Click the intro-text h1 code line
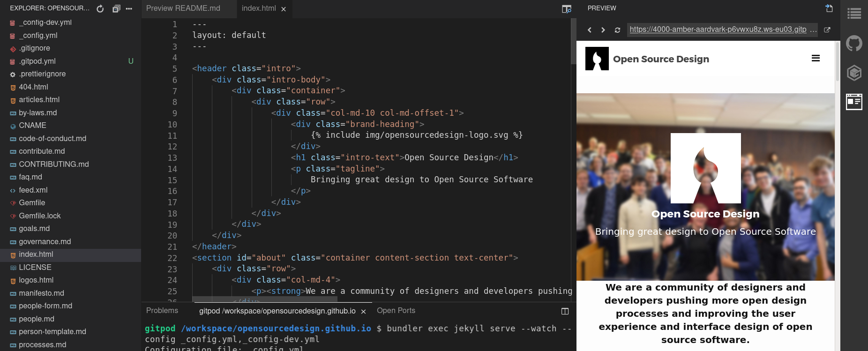This screenshot has height=351, width=868. 404,157
